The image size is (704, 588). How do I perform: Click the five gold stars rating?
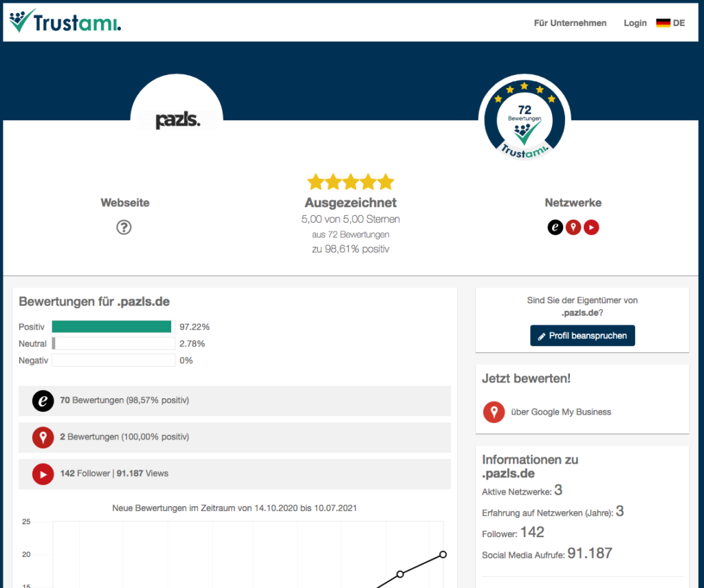tap(351, 182)
